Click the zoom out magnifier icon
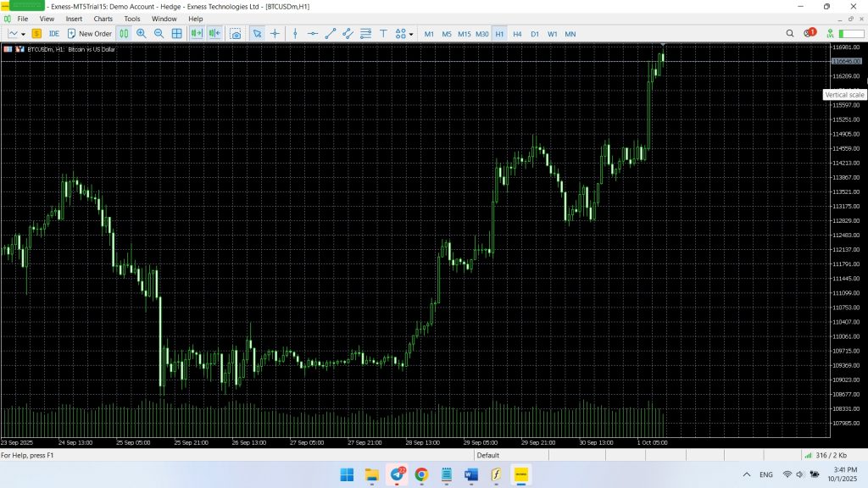 point(159,34)
